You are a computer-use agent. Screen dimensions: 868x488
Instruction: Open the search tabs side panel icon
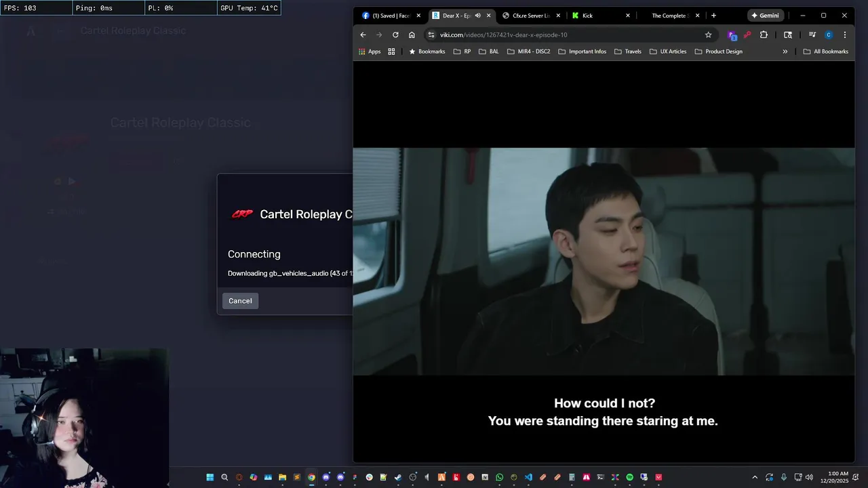point(788,35)
